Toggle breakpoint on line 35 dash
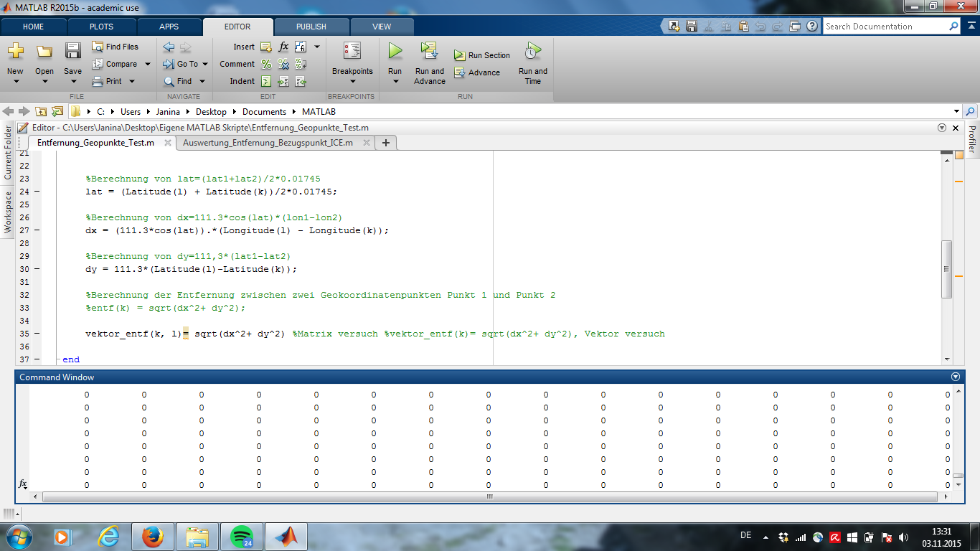 click(x=37, y=334)
